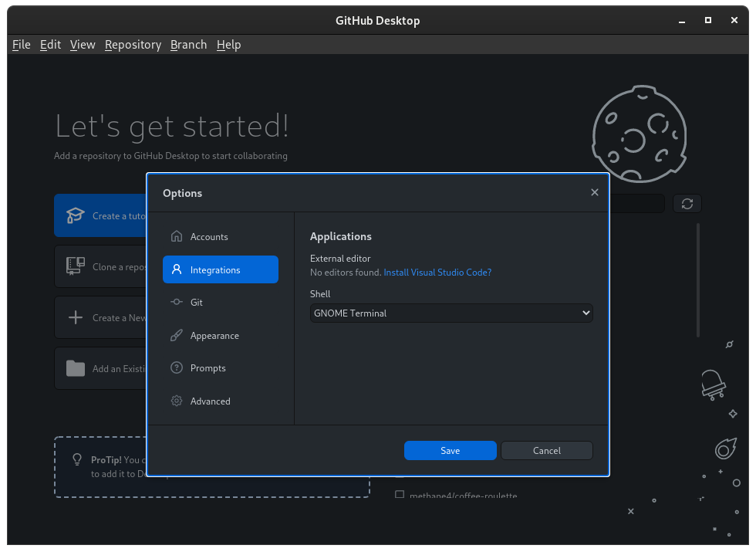Maximize the GitHub Desktop window

[x=708, y=20]
